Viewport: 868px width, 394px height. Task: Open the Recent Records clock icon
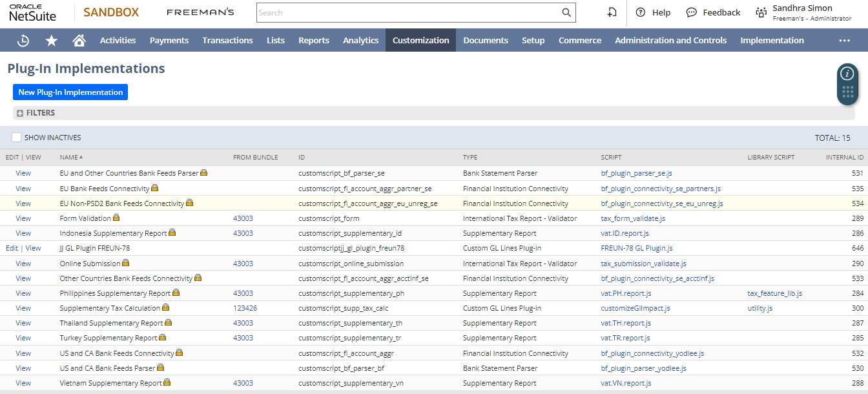(23, 40)
